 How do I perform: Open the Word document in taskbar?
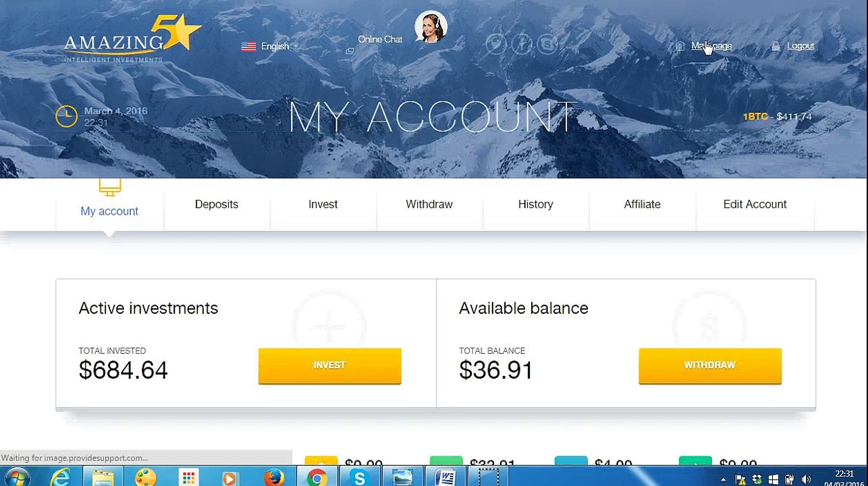(445, 478)
